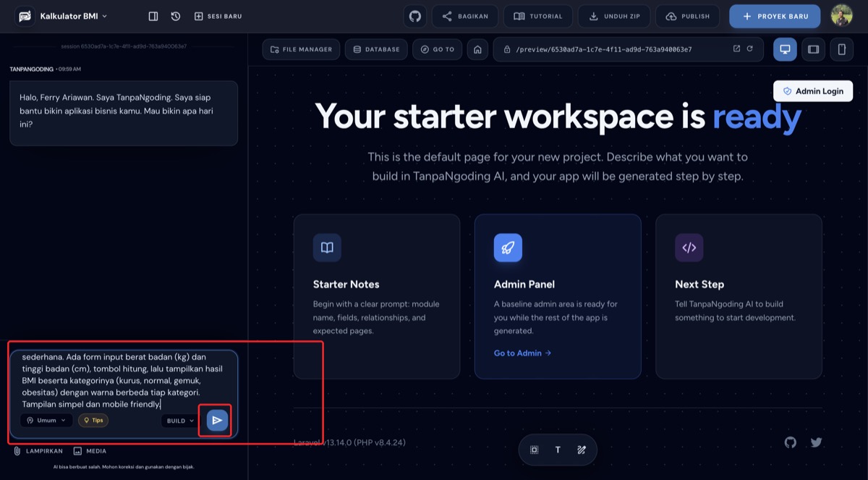Go to preview home icon
The height and width of the screenshot is (480, 868).
click(477, 49)
